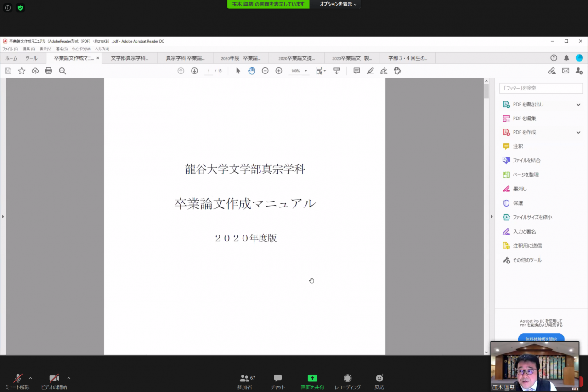Screen dimensions: 588x392
Task: Click the tools search field
Action: pos(541,88)
